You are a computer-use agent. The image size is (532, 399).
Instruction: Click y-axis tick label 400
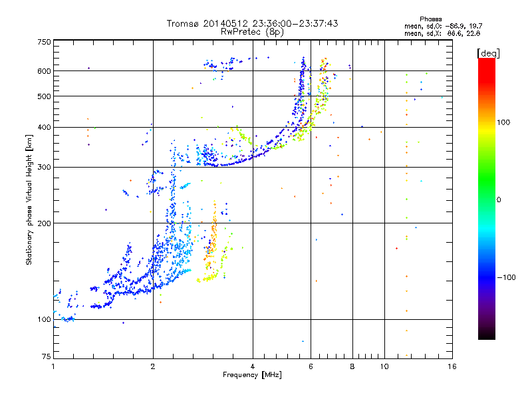(44, 127)
